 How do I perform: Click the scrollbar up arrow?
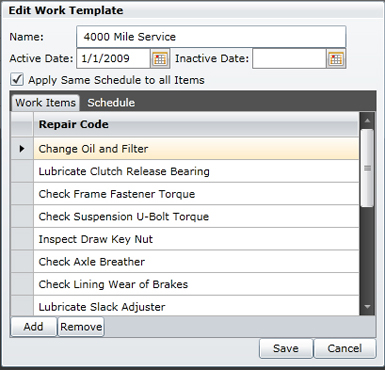click(x=367, y=121)
